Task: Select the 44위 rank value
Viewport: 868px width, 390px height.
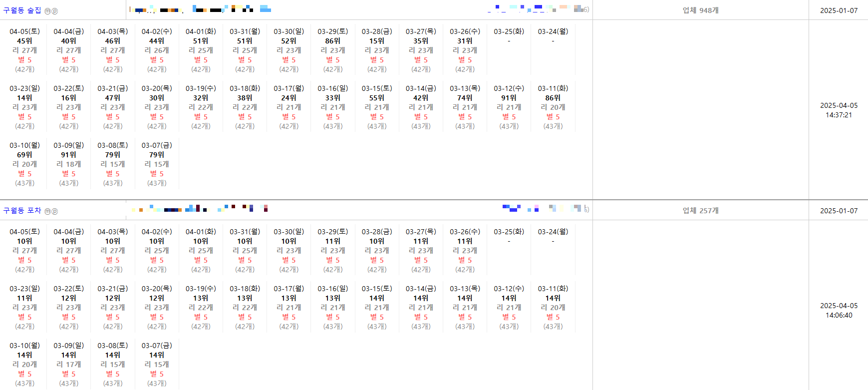Action: point(157,41)
